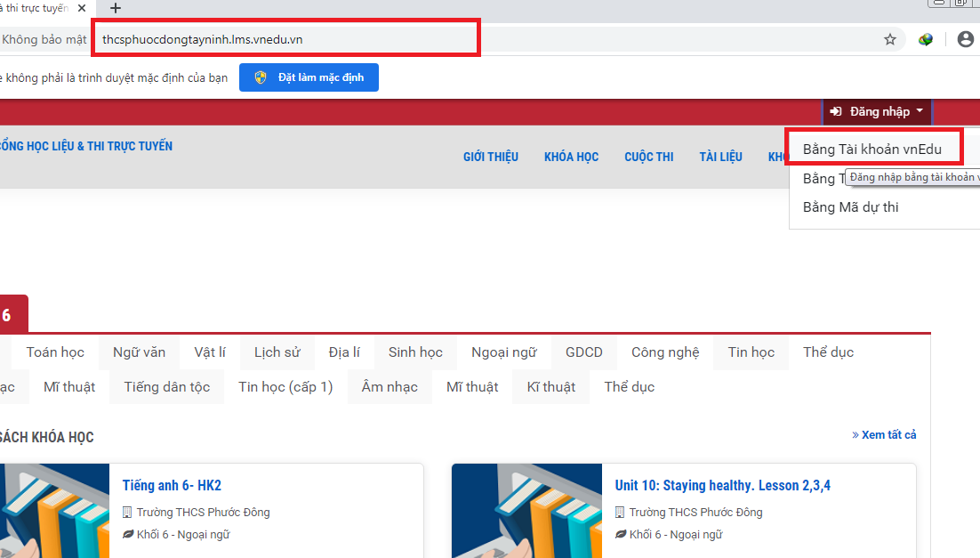
Task: Bookmark this page with the star icon
Action: click(x=889, y=39)
